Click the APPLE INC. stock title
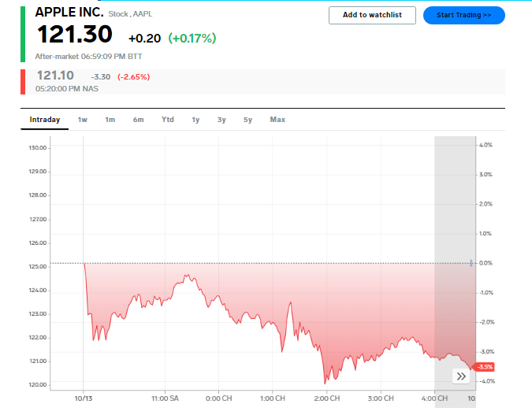 [x=69, y=13]
